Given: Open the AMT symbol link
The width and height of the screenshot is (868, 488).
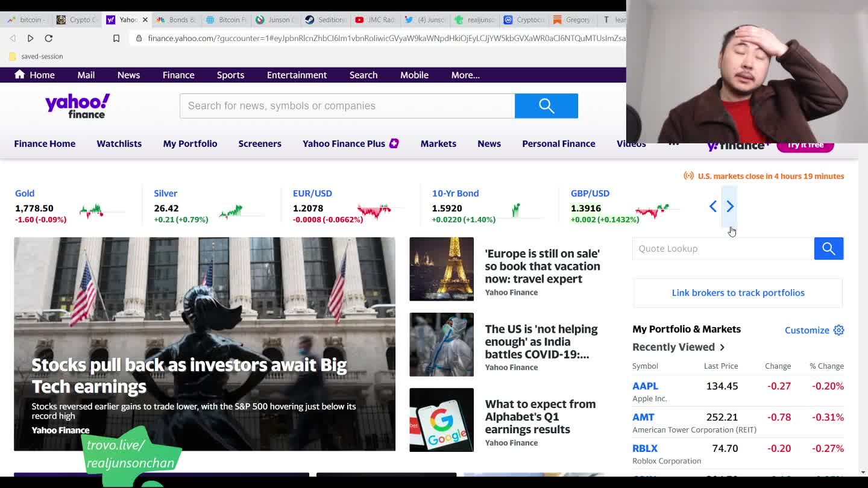Looking at the screenshot, I should pyautogui.click(x=643, y=417).
